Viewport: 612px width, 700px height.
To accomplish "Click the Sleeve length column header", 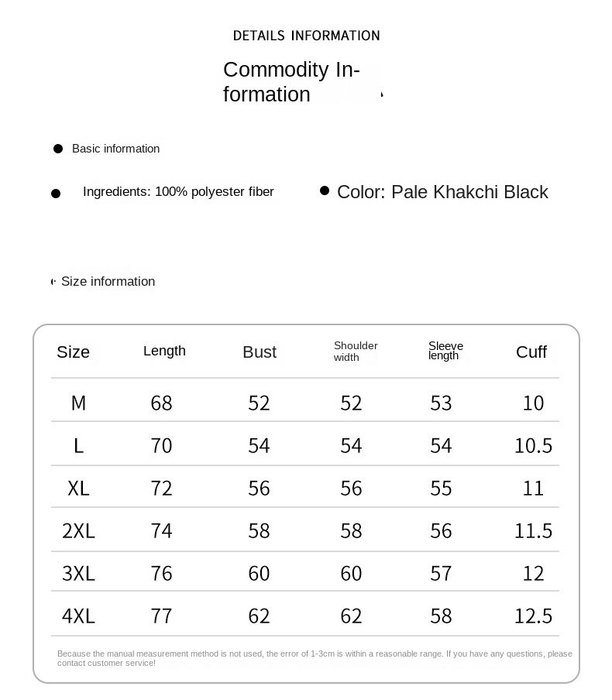I will 445,351.
